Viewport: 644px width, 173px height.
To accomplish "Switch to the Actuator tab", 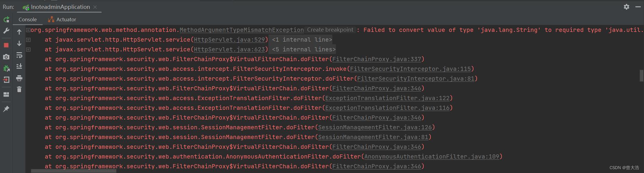I will tap(62, 19).
